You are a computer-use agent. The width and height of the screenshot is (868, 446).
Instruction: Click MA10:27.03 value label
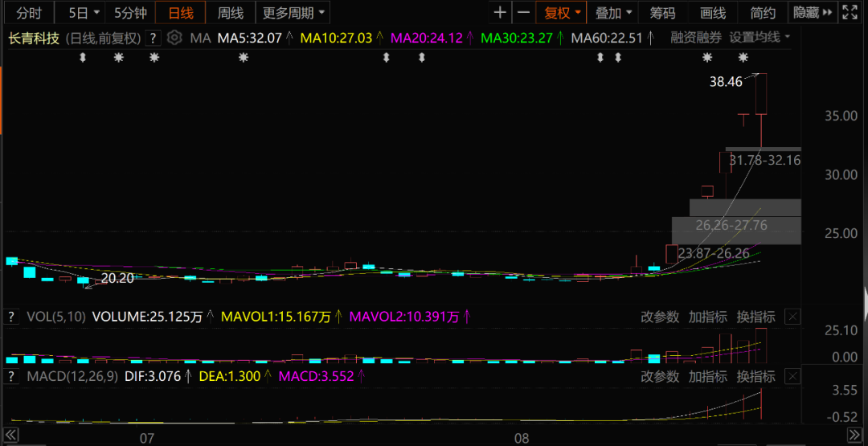point(336,39)
